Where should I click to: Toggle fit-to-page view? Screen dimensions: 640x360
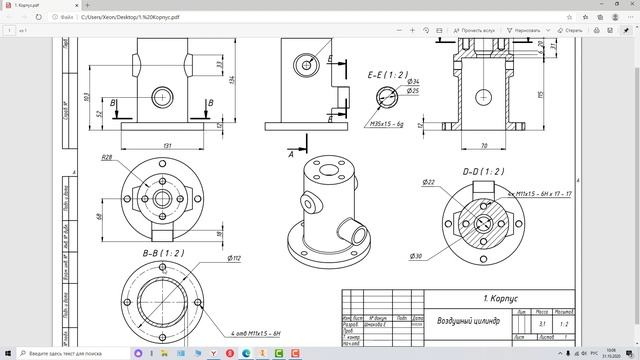pos(439,30)
